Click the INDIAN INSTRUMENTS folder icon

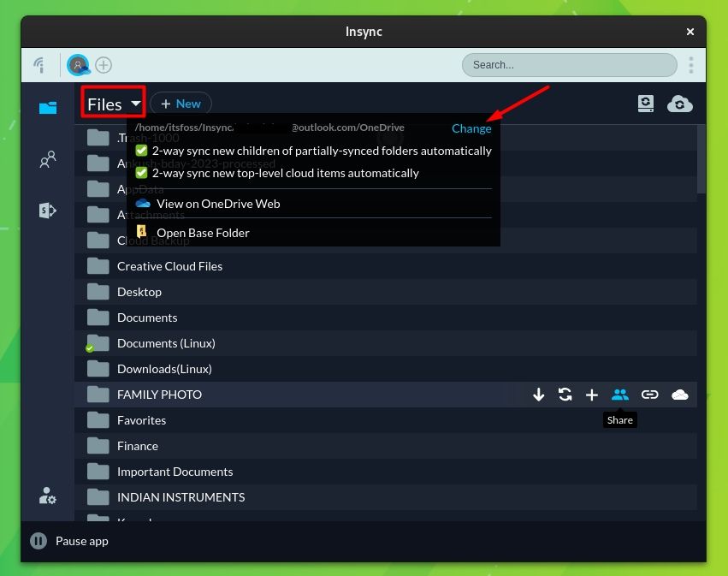point(98,497)
